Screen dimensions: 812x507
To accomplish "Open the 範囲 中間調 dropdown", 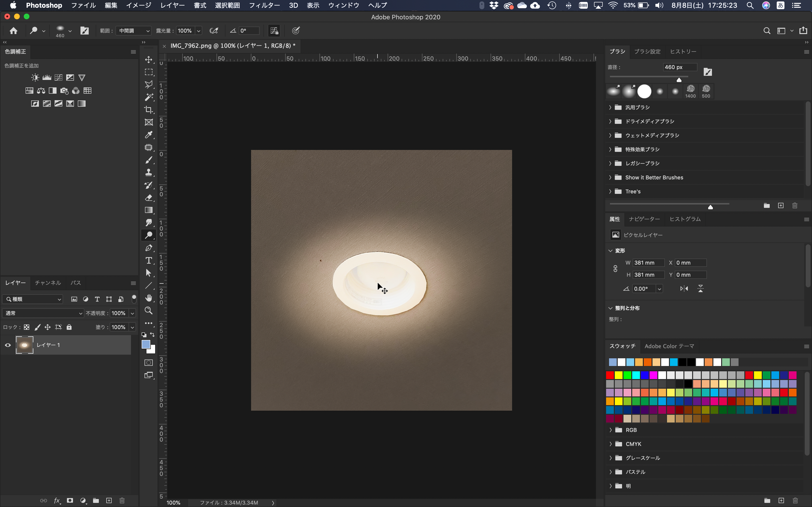I will pos(134,31).
